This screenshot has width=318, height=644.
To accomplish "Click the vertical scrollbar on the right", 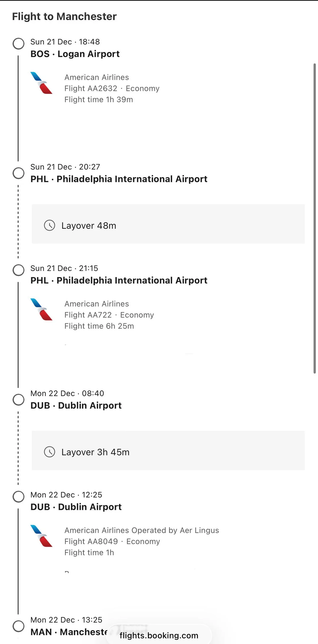I will point(314,218).
